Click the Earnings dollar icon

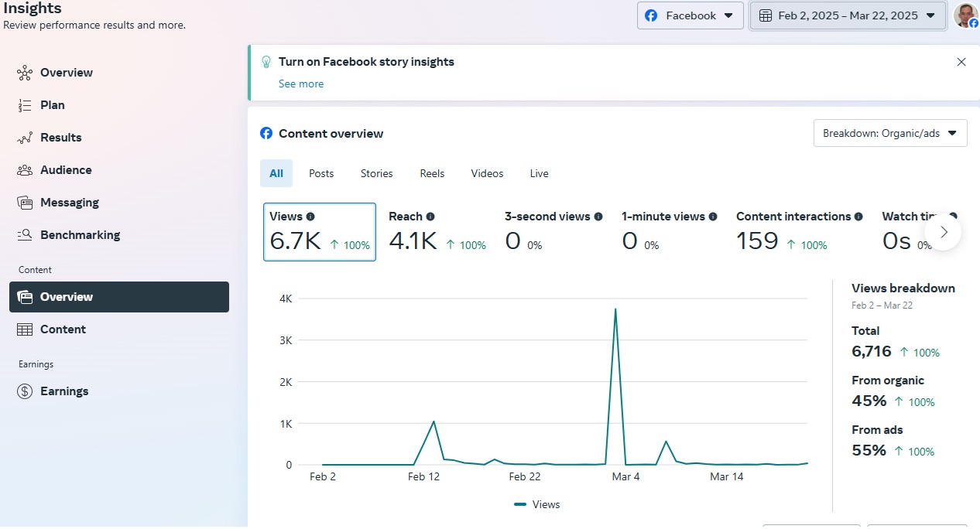pos(25,391)
